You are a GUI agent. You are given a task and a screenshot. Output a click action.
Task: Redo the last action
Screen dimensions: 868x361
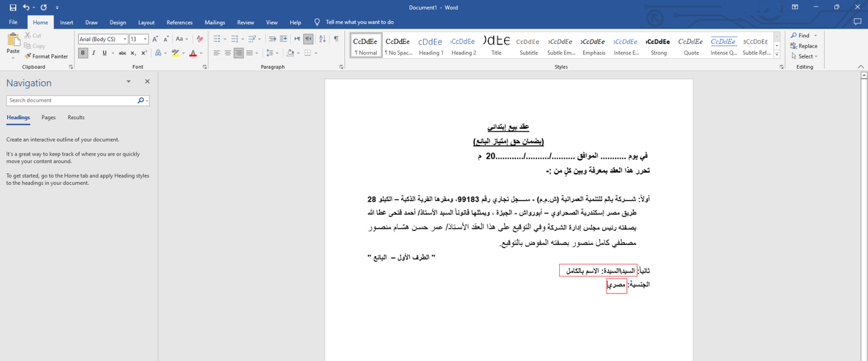[43, 7]
